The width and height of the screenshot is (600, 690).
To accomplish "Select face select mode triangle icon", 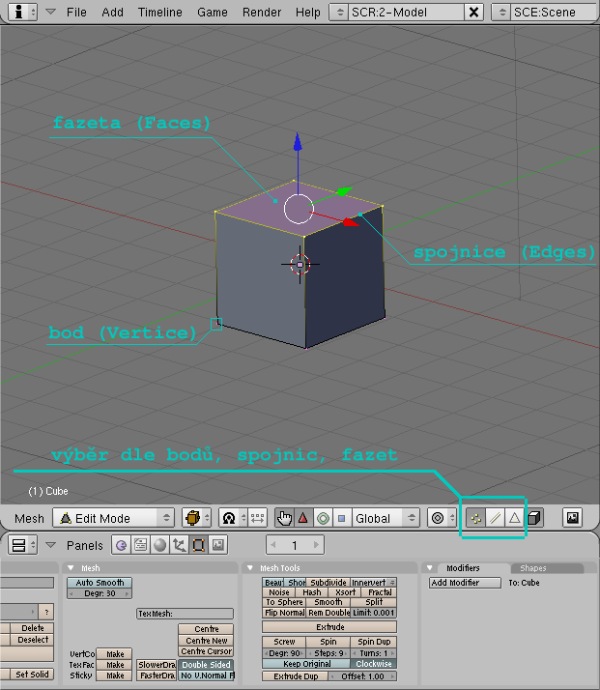I will tap(514, 518).
